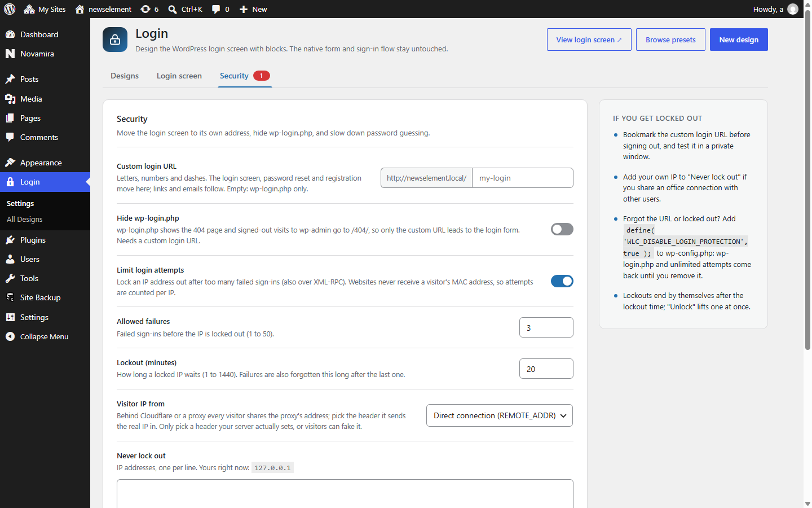Click Browse presets button

pos(670,40)
